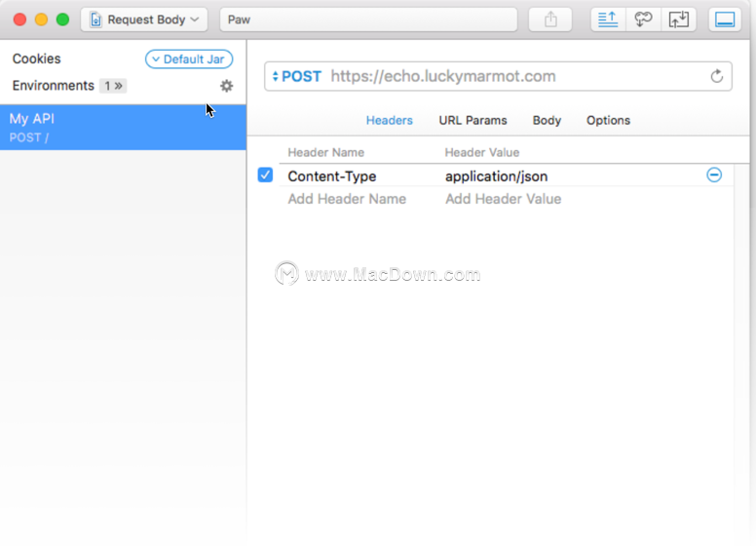The image size is (756, 546).
Task: Click the import/export arrows icon
Action: [678, 19]
